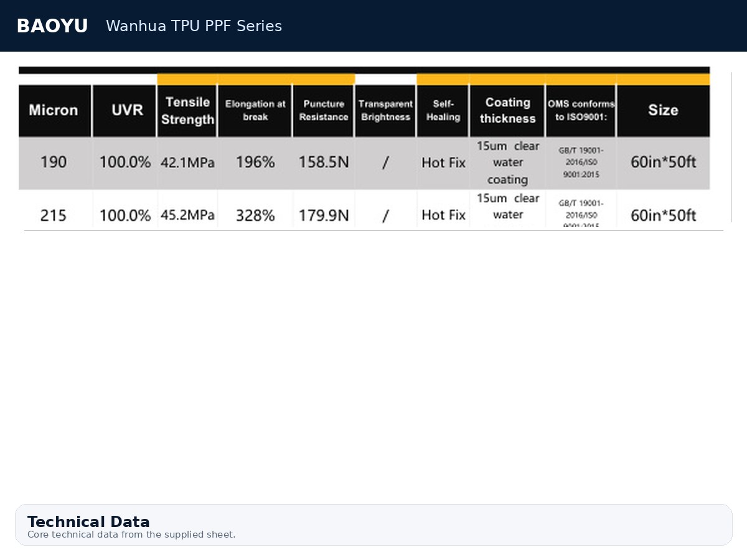The width and height of the screenshot is (747, 560).
Task: Click the 179.9N puncture value
Action: click(x=324, y=215)
